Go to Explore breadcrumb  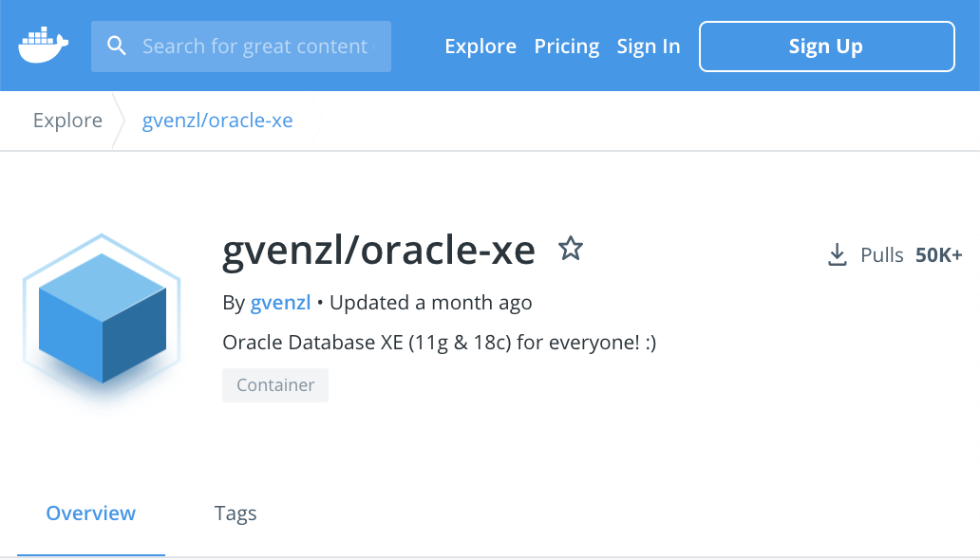pyautogui.click(x=67, y=120)
